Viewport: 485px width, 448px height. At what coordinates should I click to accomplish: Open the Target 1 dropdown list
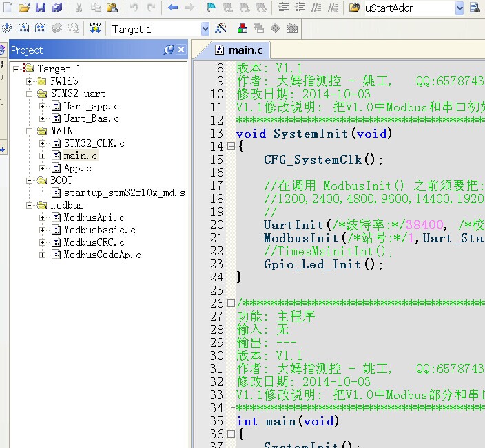(x=205, y=29)
